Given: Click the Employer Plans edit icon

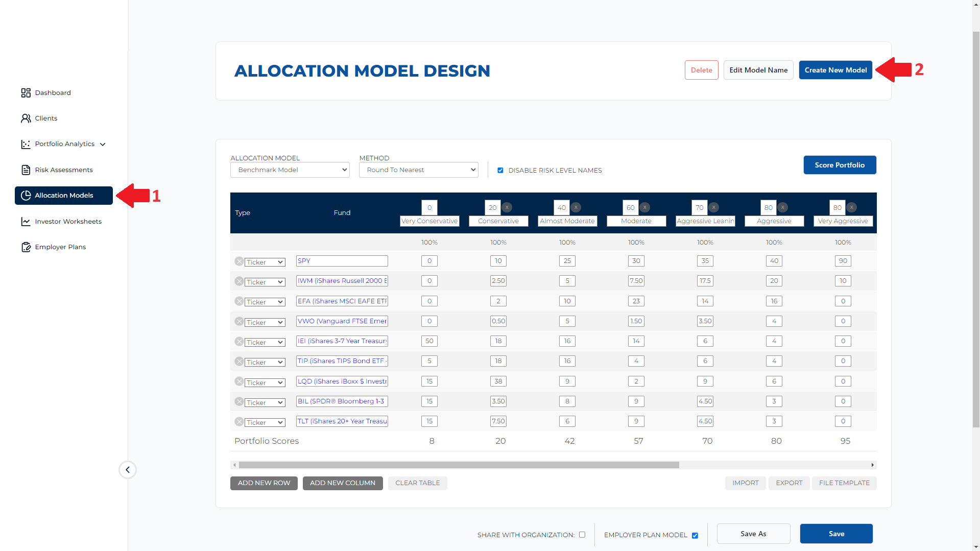Looking at the screenshot, I should (x=26, y=247).
